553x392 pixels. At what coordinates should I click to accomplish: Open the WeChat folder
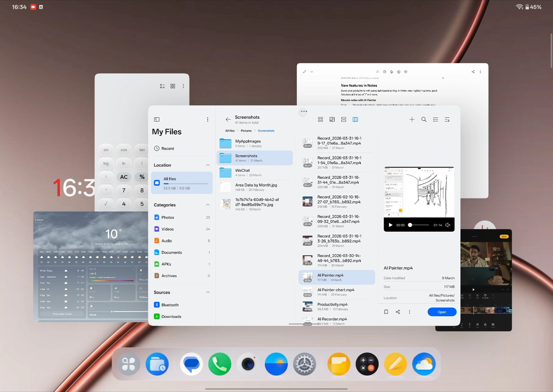(255, 172)
